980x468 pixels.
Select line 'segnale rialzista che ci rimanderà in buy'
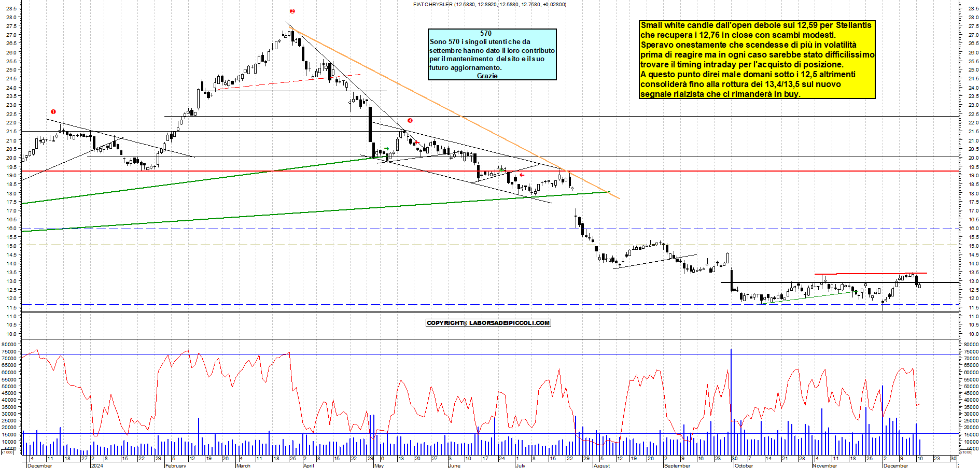click(x=720, y=94)
